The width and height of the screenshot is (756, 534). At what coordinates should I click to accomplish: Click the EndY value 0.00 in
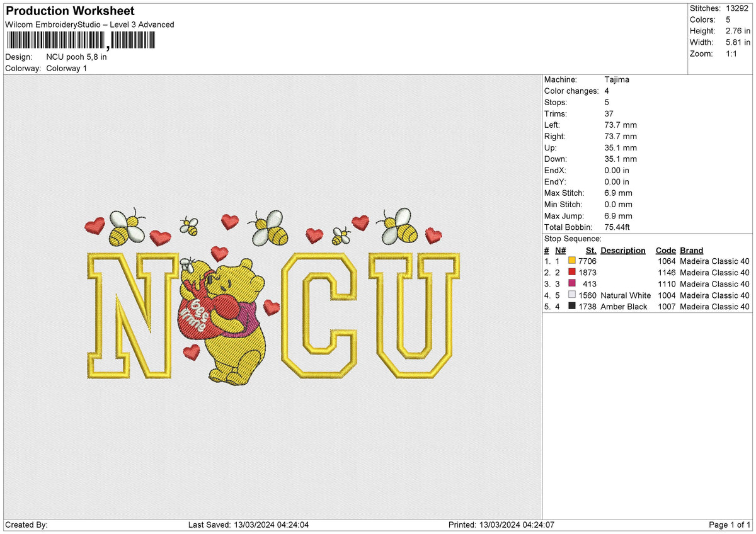click(x=617, y=181)
